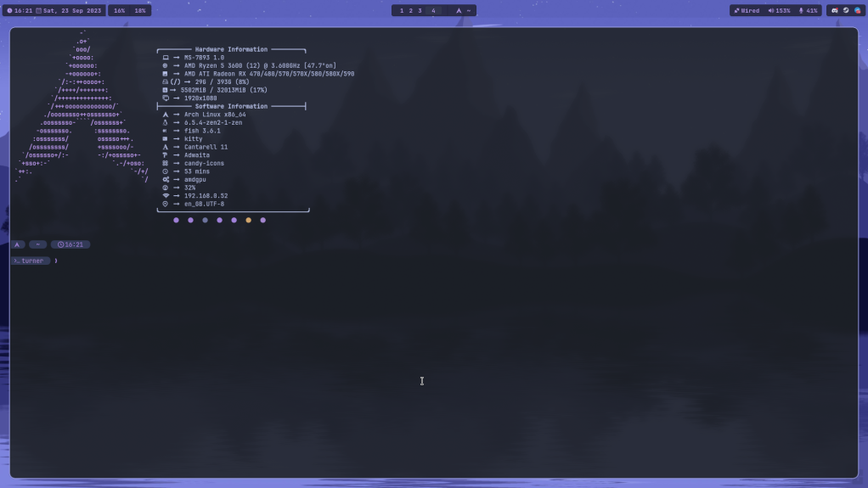Click the paint roller icon beside Adwaita

click(x=165, y=155)
